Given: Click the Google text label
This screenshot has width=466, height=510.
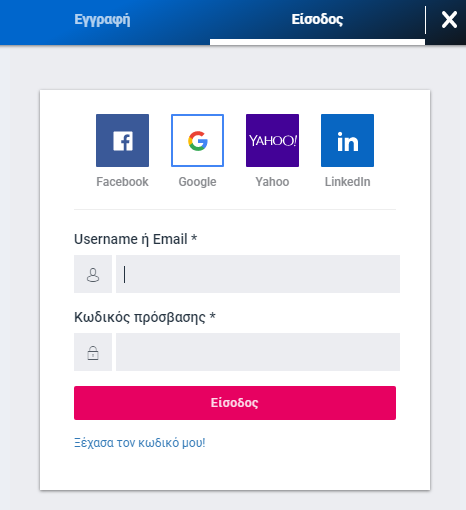Looking at the screenshot, I should coord(197,182).
